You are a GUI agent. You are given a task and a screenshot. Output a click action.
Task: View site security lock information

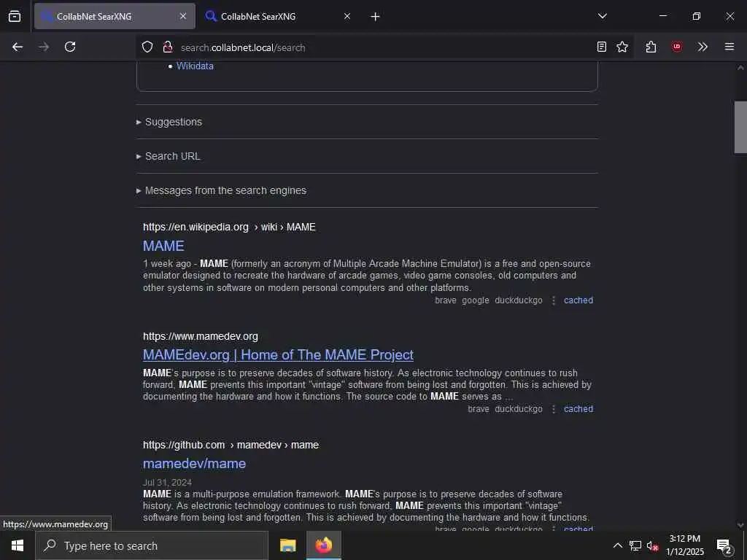click(x=167, y=47)
